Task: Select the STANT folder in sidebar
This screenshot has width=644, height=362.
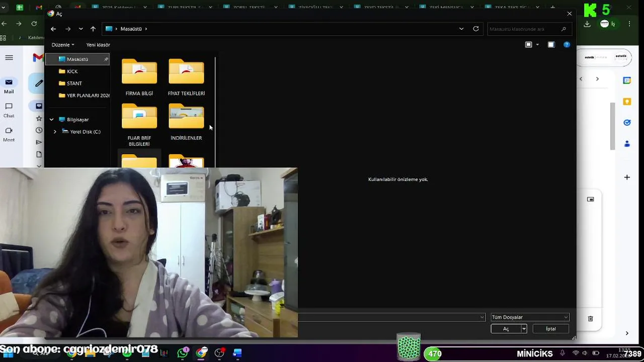Action: coord(74,83)
